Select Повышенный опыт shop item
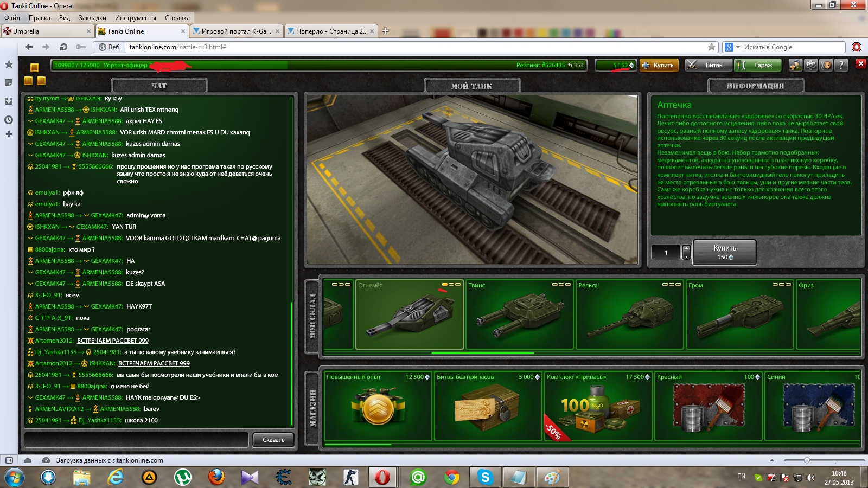This screenshot has height=488, width=868. 378,406
